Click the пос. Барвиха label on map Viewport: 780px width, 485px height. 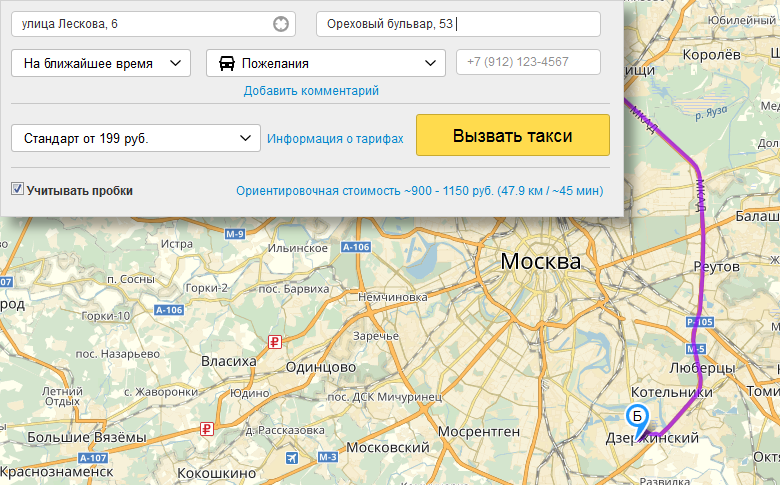[294, 289]
